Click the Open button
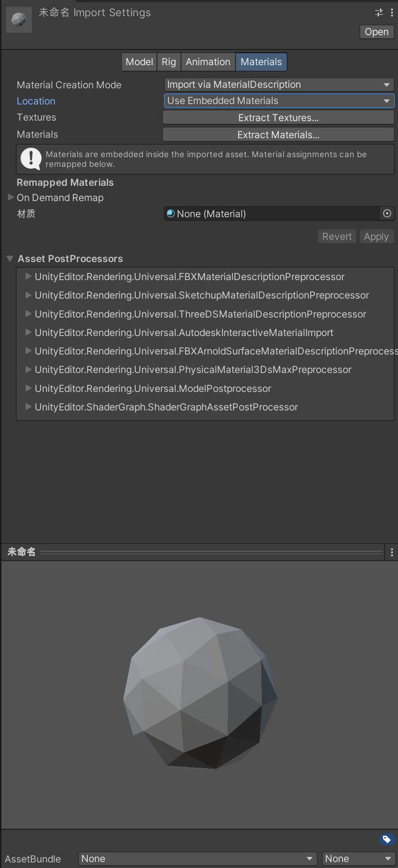The width and height of the screenshot is (398, 868). tap(376, 31)
